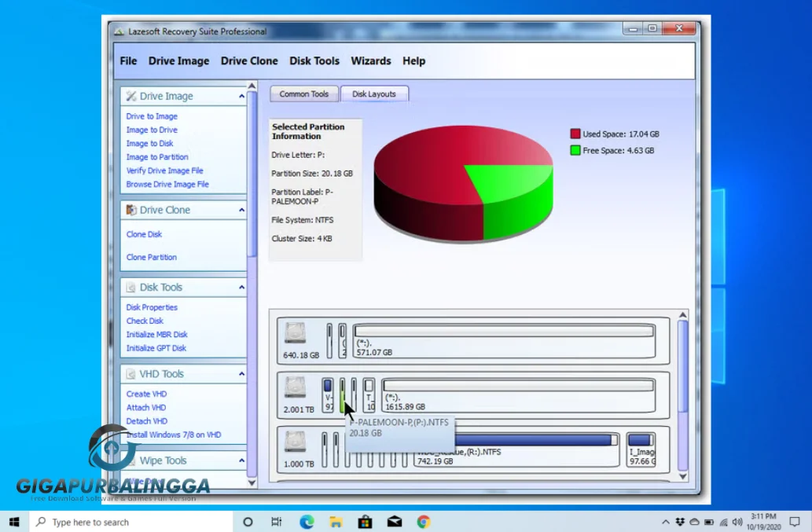
Task: Collapse the Wipe Tools sidebar section
Action: tap(241, 460)
